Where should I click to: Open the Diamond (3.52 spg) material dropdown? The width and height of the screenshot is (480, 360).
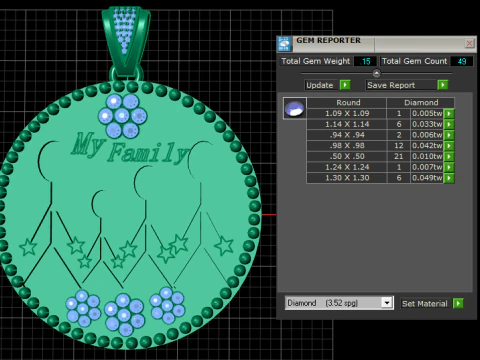386,303
